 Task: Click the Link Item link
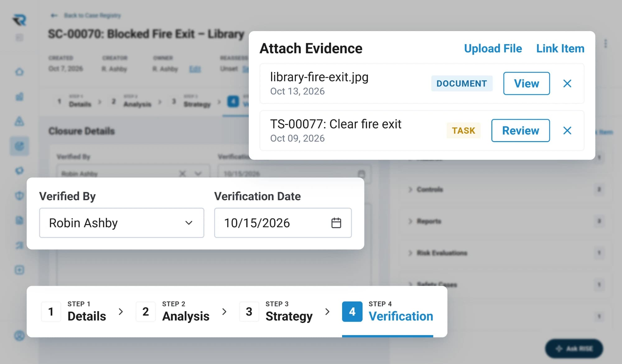[560, 48]
